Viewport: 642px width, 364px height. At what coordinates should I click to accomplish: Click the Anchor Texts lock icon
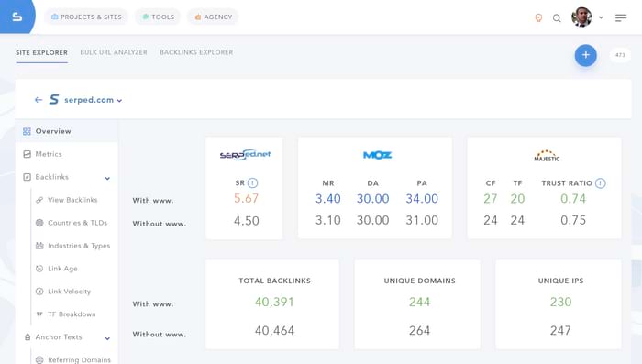(28, 337)
